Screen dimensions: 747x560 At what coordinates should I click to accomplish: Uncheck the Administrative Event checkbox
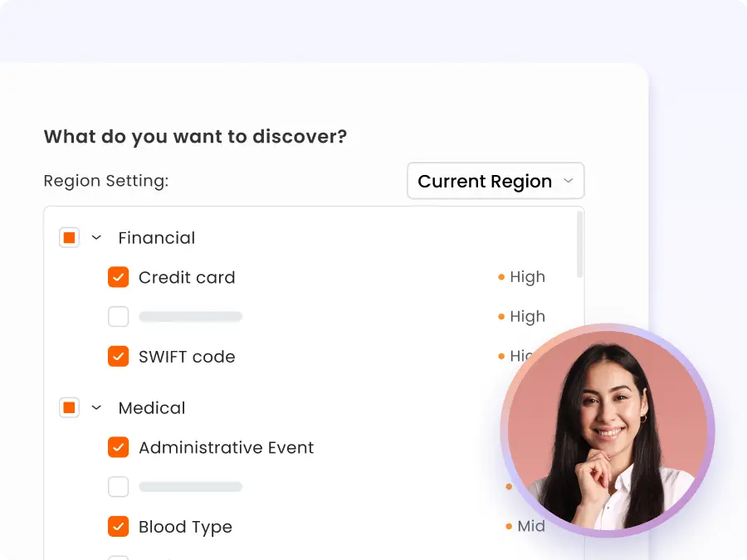tap(118, 447)
